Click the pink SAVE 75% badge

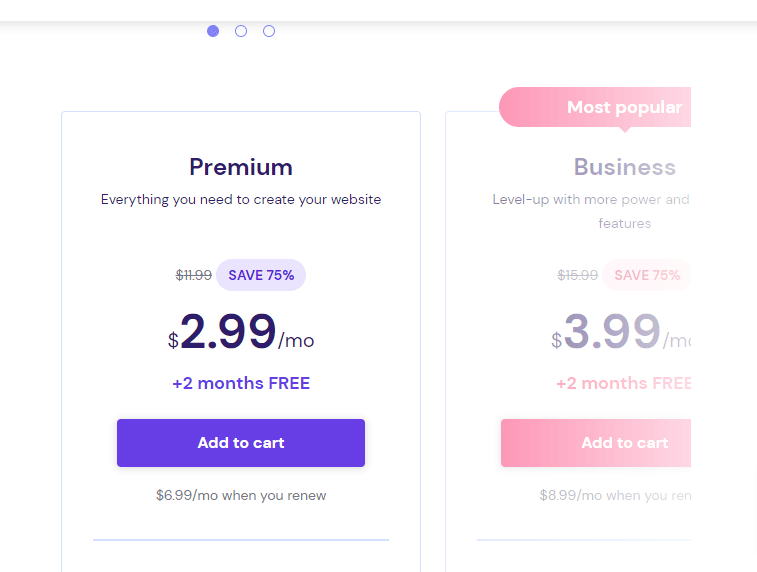point(646,275)
